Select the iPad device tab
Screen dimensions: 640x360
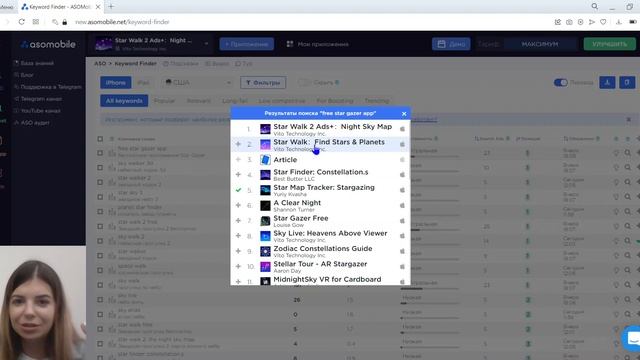[143, 82]
